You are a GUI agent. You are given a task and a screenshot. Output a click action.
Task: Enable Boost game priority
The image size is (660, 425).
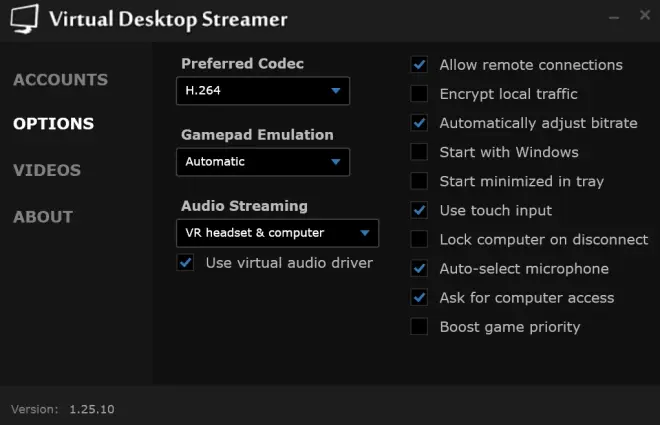click(x=419, y=327)
